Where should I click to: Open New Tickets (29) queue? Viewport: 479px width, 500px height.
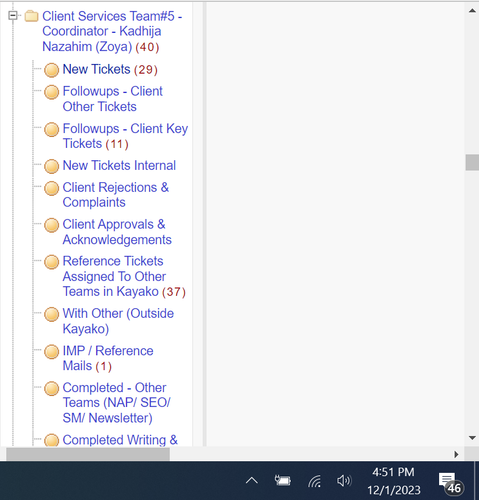pos(110,69)
